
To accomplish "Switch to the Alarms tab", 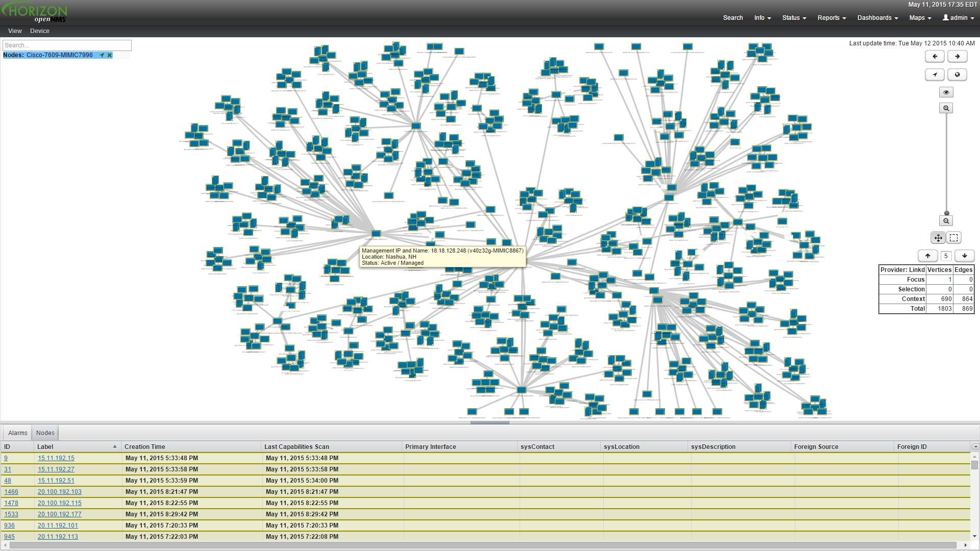I will 18,433.
